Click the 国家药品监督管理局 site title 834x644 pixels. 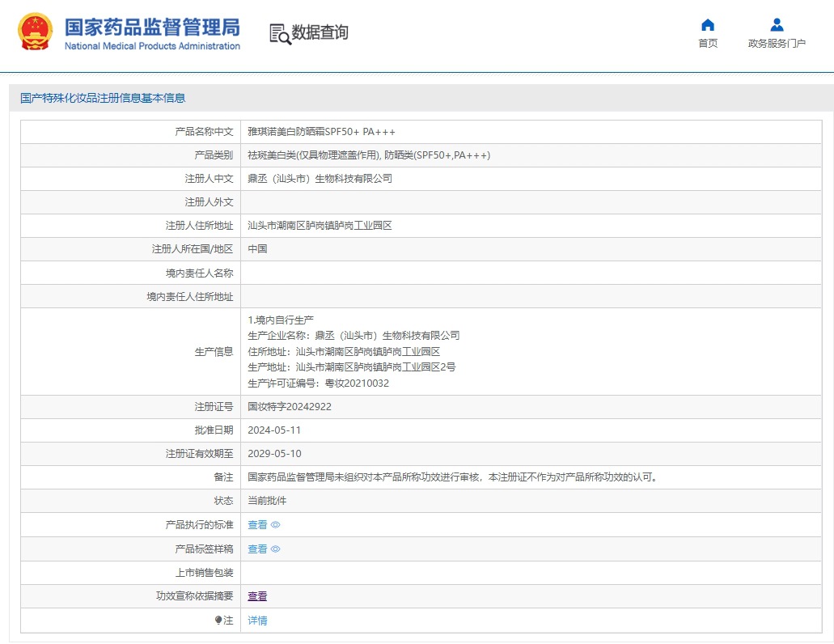[152, 27]
